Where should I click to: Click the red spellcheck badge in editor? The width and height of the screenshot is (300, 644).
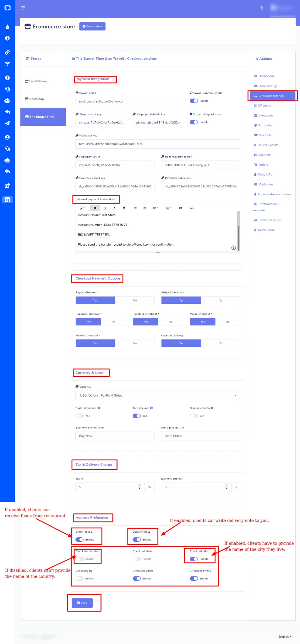234,248
